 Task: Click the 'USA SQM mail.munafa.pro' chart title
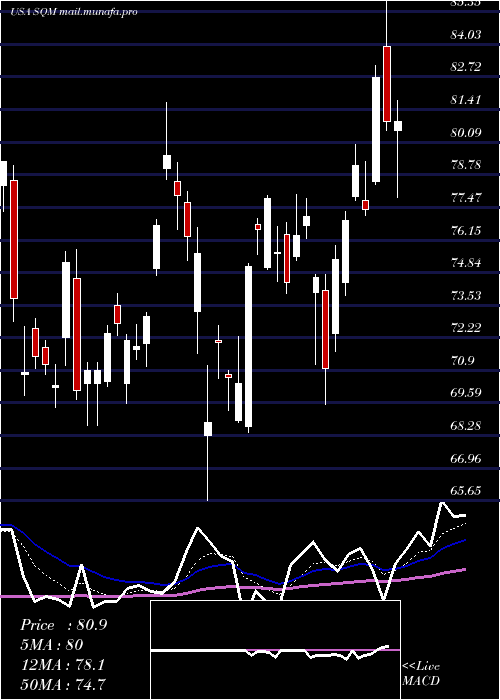click(74, 12)
